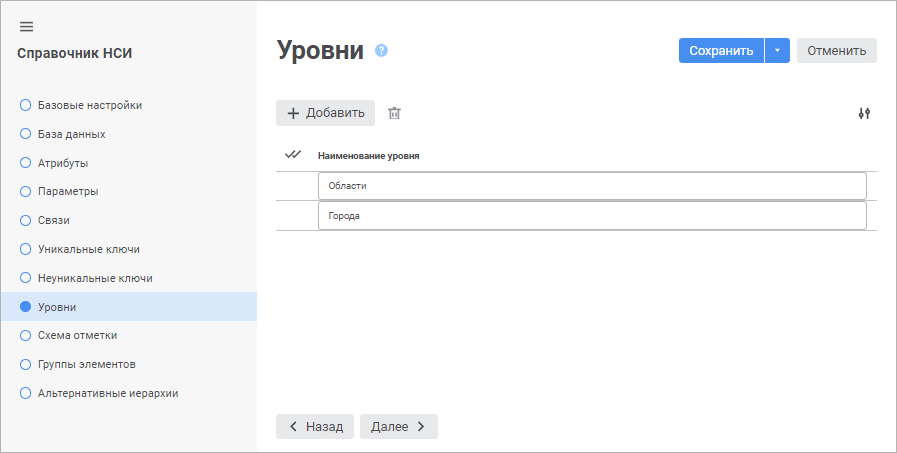The image size is (897, 453).
Task: Proceed with the Далее button
Action: click(398, 426)
